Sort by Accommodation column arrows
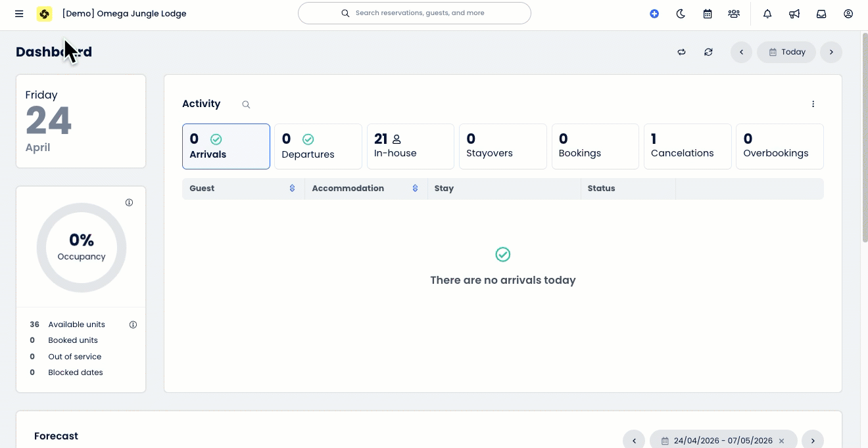This screenshot has width=868, height=448. coord(415,189)
